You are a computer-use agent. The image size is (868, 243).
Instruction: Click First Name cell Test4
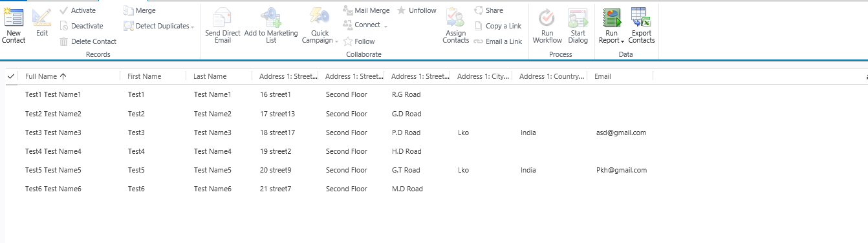136,151
